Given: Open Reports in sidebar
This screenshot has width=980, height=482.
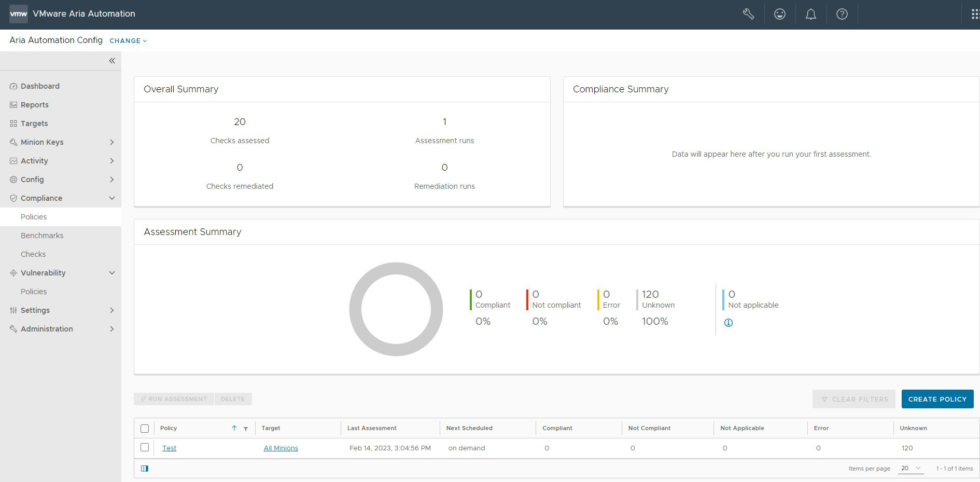Looking at the screenshot, I should [35, 105].
